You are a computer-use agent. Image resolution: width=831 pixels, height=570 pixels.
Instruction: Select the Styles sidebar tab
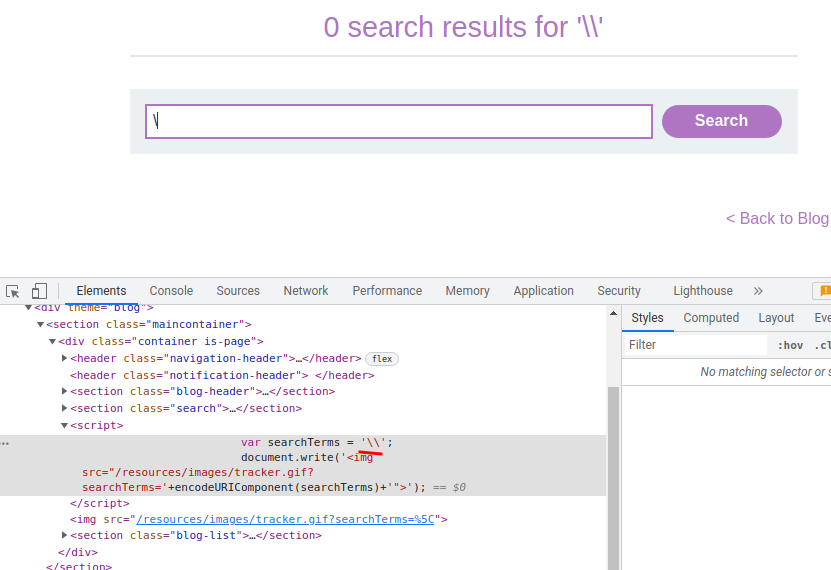[647, 318]
